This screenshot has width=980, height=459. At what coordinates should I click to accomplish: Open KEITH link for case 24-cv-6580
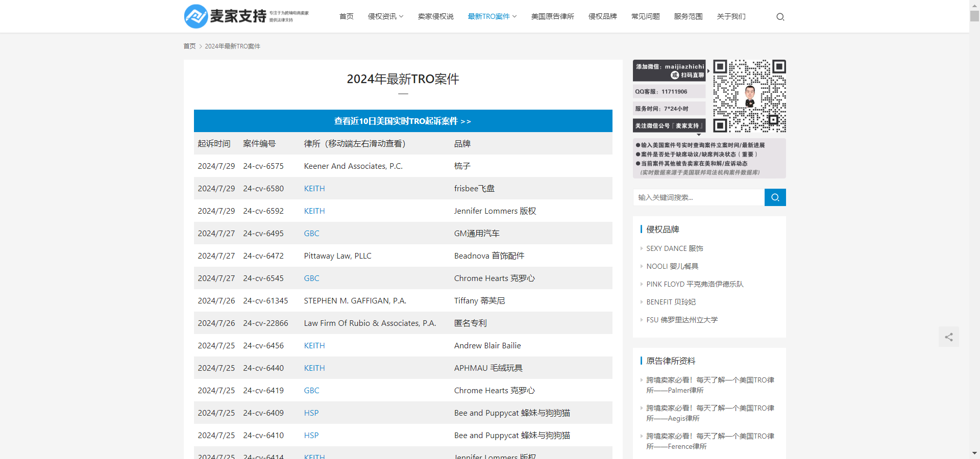314,189
